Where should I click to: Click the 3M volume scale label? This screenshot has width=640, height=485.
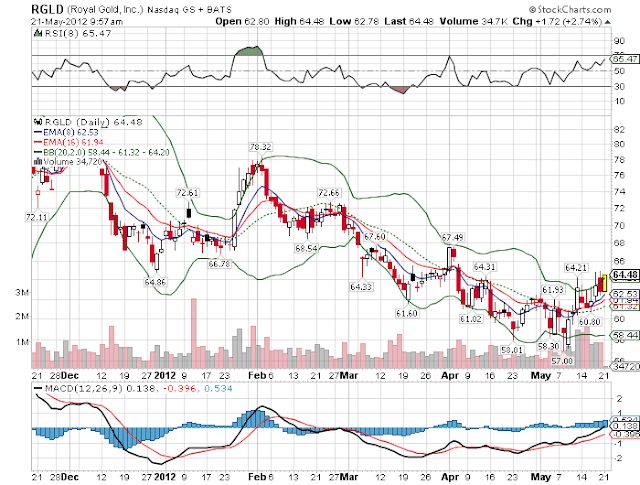(x=22, y=292)
